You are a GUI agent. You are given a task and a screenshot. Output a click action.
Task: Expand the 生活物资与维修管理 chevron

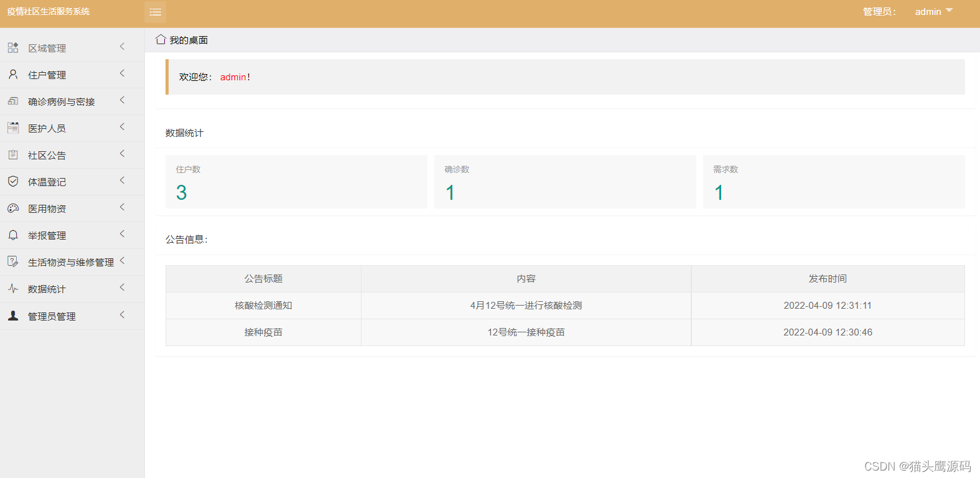coord(122,261)
